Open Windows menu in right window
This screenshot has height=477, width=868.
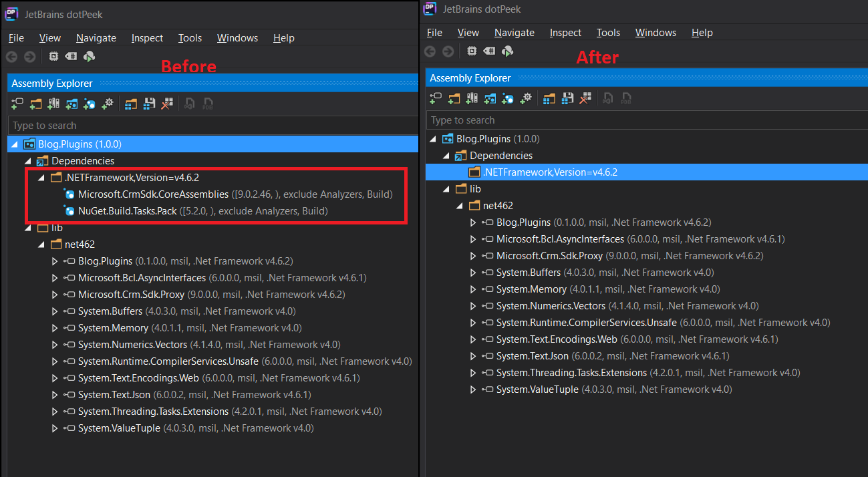656,33
